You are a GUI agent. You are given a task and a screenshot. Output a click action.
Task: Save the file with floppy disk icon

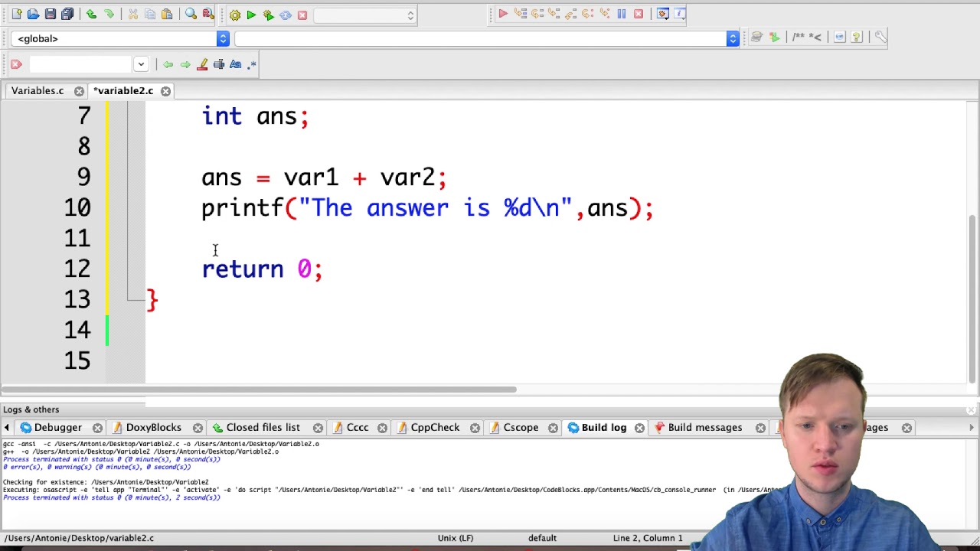[50, 14]
